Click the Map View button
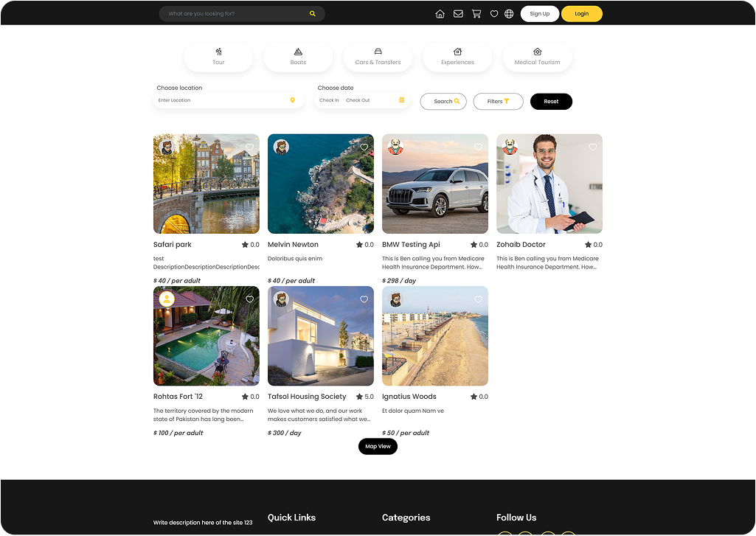Viewport: 756px width, 536px height. click(378, 446)
